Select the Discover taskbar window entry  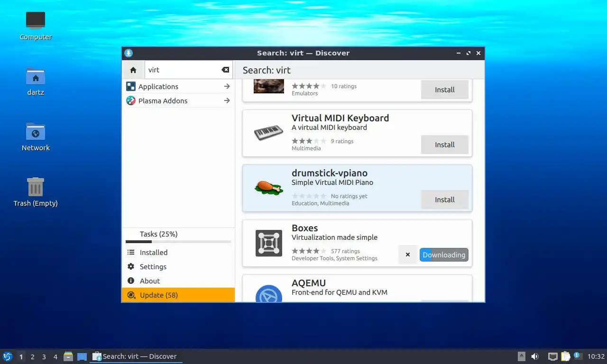coord(136,356)
